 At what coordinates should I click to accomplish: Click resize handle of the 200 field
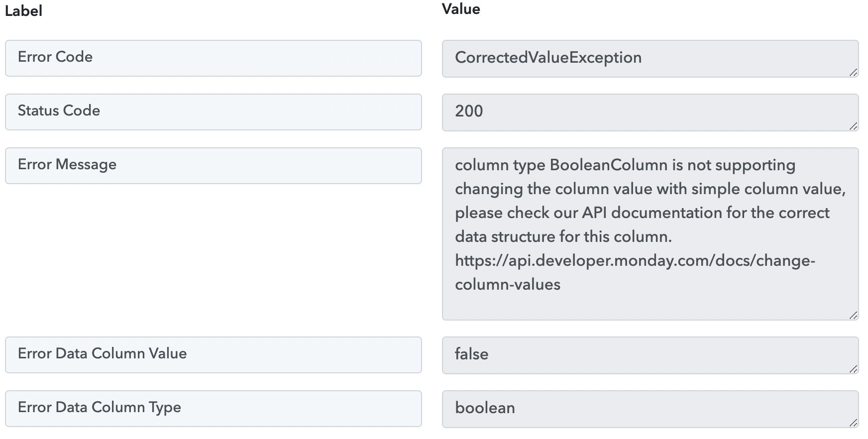pyautogui.click(x=853, y=126)
